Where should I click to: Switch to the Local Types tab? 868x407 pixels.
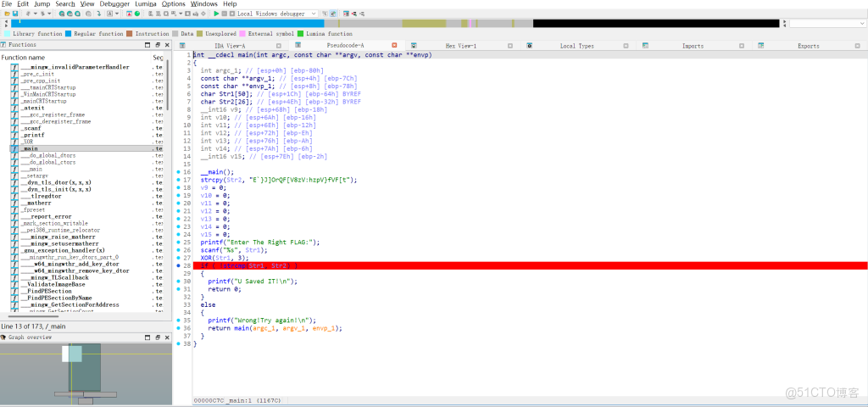[x=576, y=46]
